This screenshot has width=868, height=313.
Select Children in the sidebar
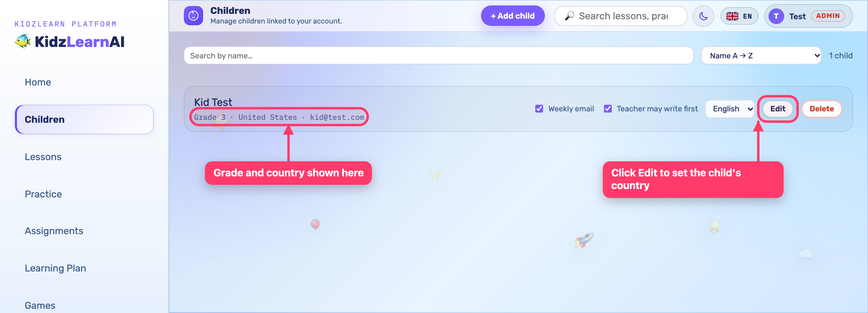[x=84, y=119]
